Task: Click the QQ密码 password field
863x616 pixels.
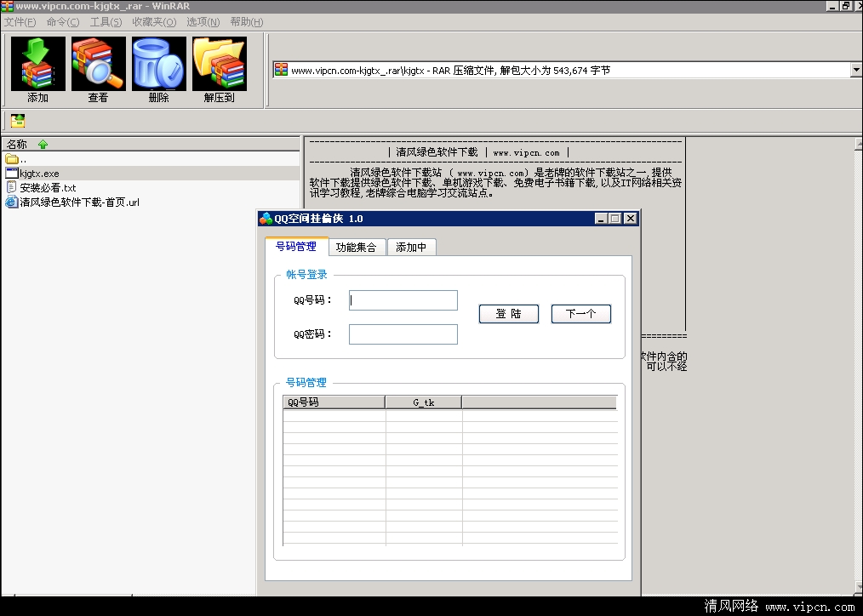Action: coord(403,334)
